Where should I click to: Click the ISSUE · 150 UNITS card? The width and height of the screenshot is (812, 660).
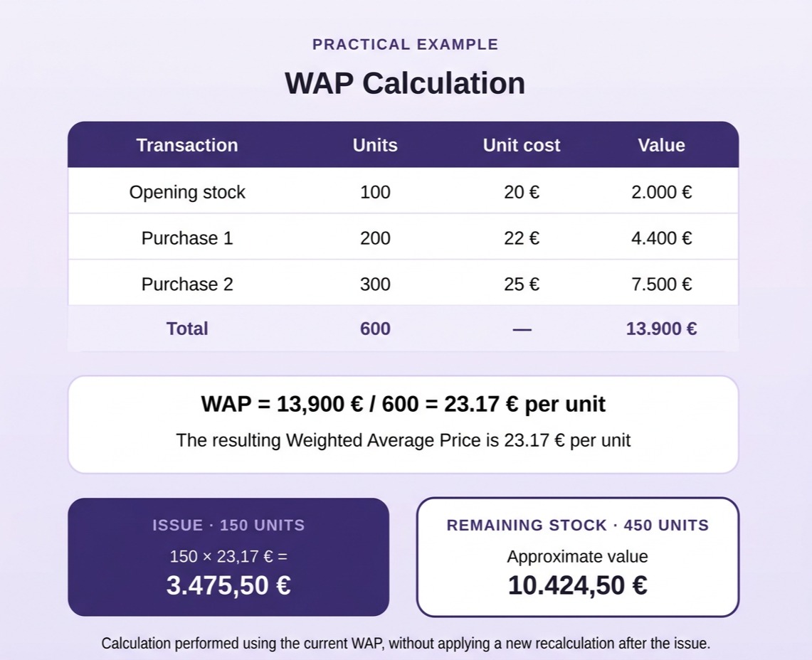pyautogui.click(x=228, y=557)
